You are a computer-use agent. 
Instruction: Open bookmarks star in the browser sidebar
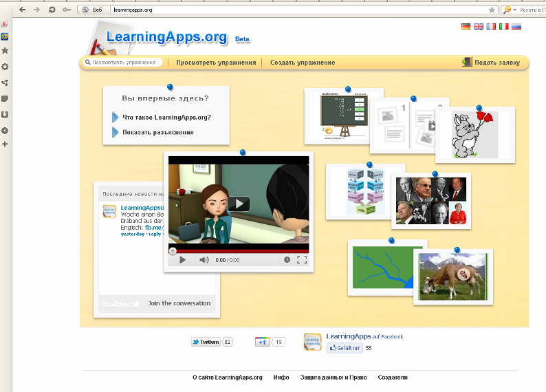coord(5,50)
